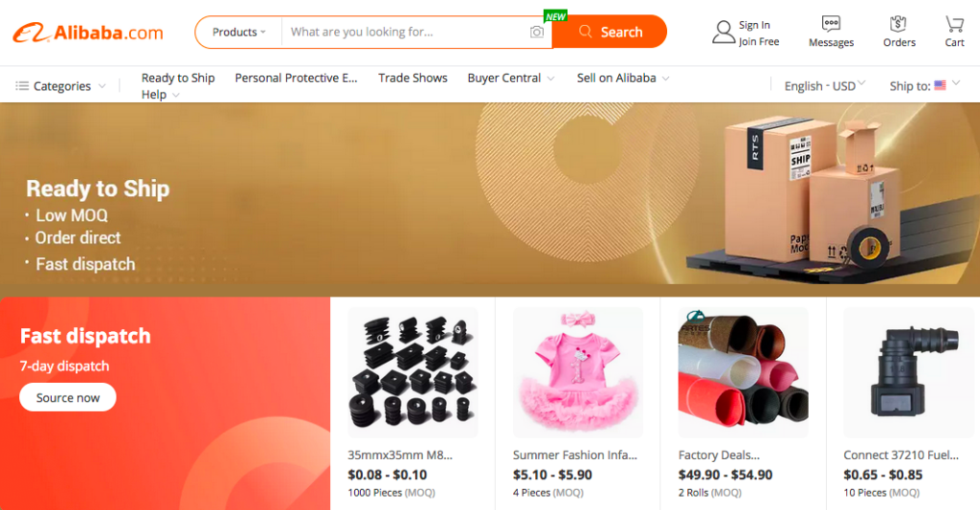Click the Sign In user icon

(x=724, y=33)
